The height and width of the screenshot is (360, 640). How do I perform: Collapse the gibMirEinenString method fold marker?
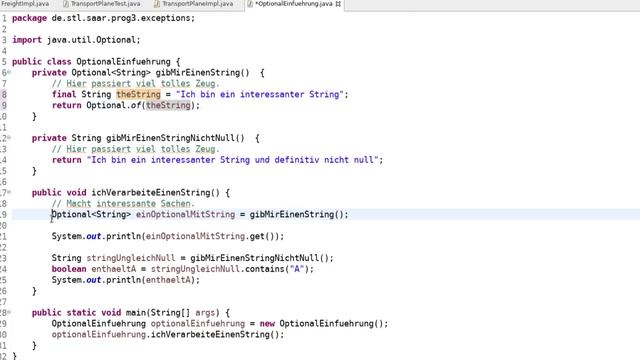[9, 73]
